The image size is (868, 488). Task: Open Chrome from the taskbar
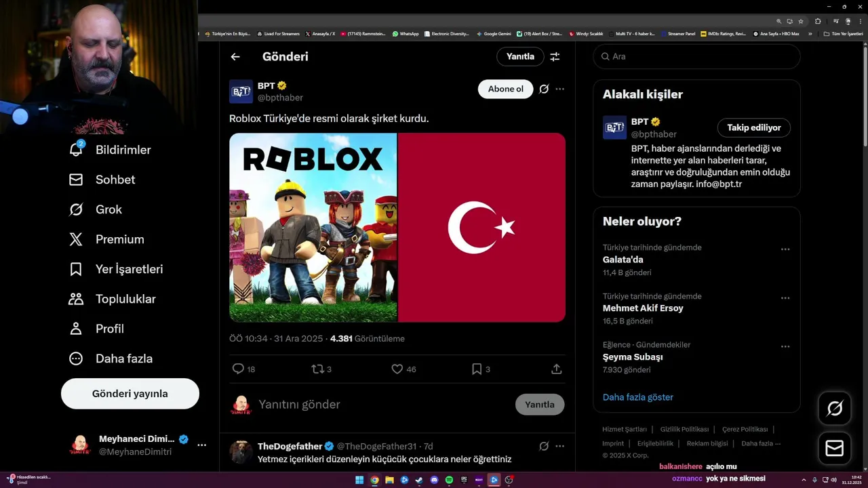374,480
